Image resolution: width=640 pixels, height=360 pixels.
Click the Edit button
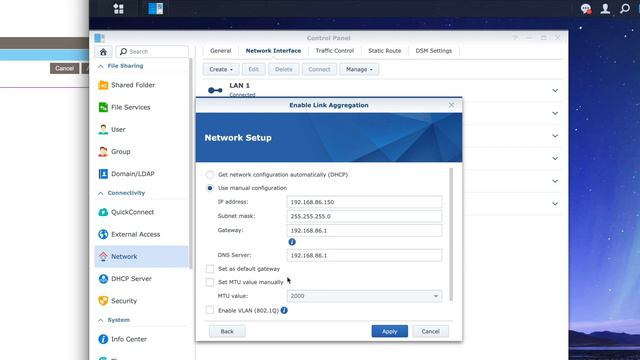pos(253,69)
